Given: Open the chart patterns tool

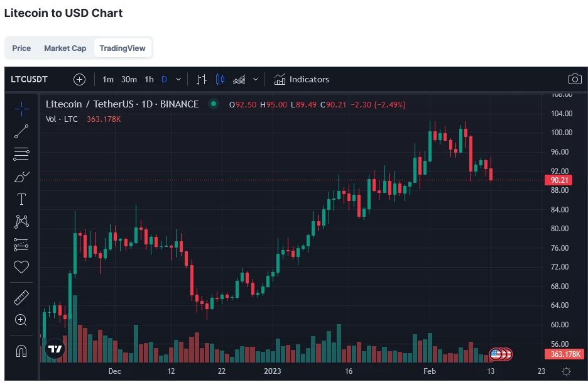Looking at the screenshot, I should pyautogui.click(x=21, y=221).
